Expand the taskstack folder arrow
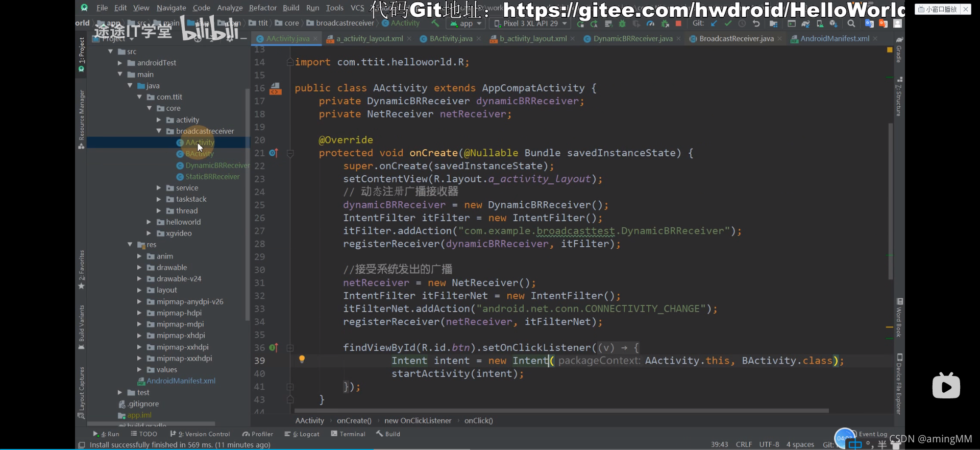Screen dimensions: 980x450 click(x=159, y=199)
